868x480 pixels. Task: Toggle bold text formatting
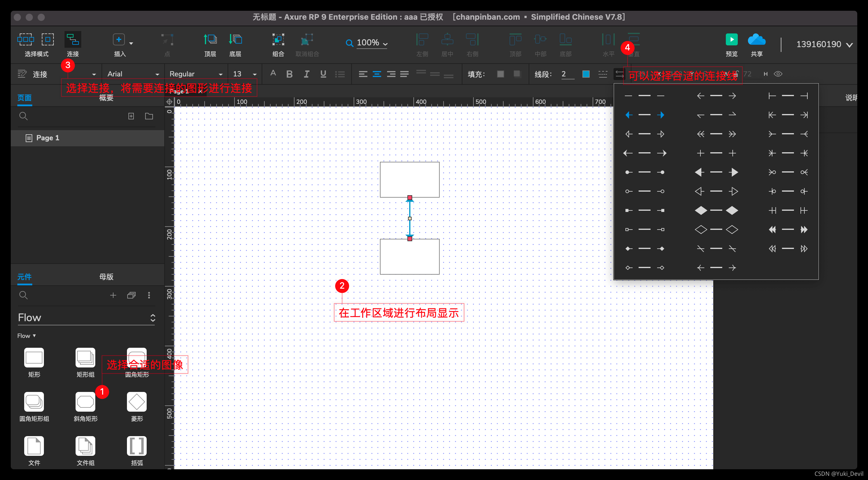click(289, 74)
